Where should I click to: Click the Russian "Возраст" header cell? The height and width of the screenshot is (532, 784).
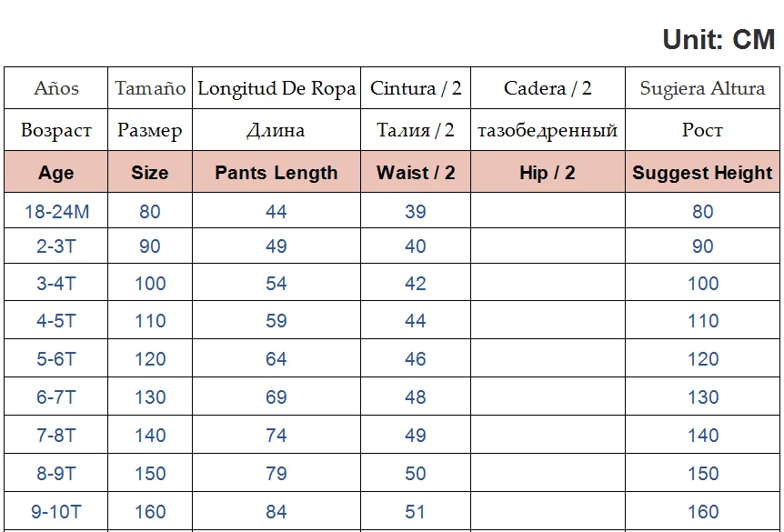pyautogui.click(x=56, y=130)
